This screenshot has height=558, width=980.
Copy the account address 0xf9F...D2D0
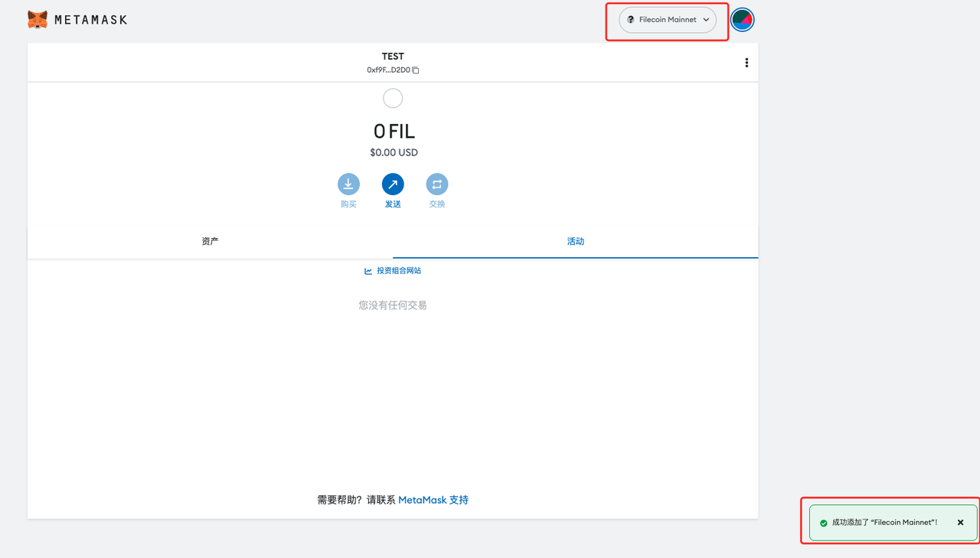[416, 70]
